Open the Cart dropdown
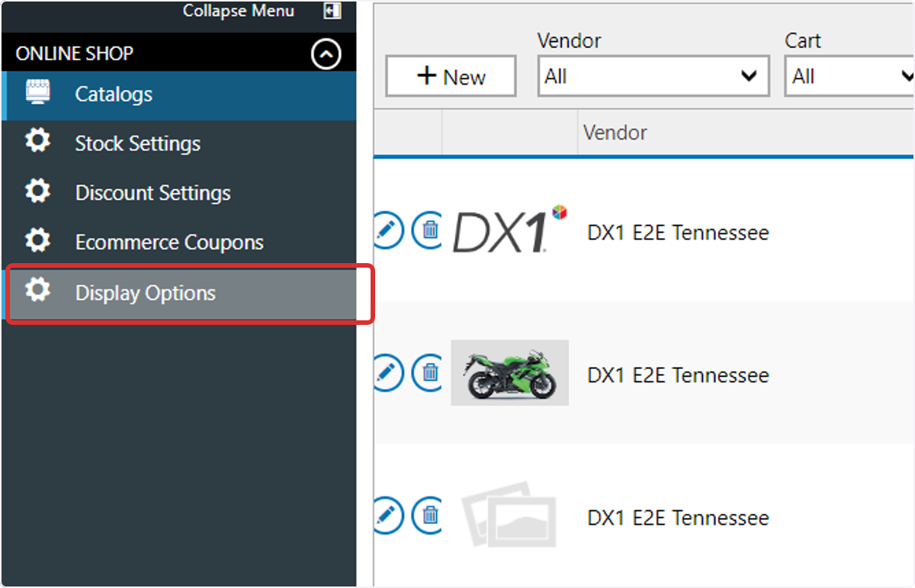 pyautogui.click(x=849, y=76)
